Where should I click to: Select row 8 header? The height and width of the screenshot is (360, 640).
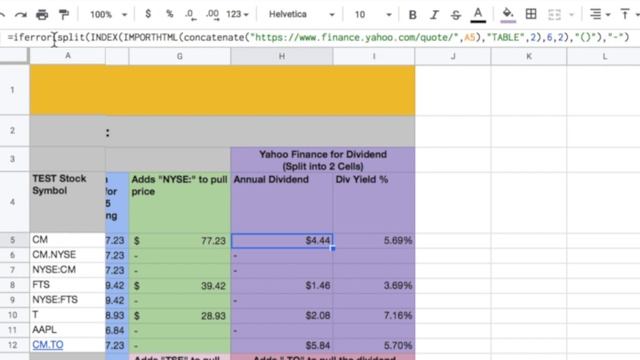click(x=13, y=285)
